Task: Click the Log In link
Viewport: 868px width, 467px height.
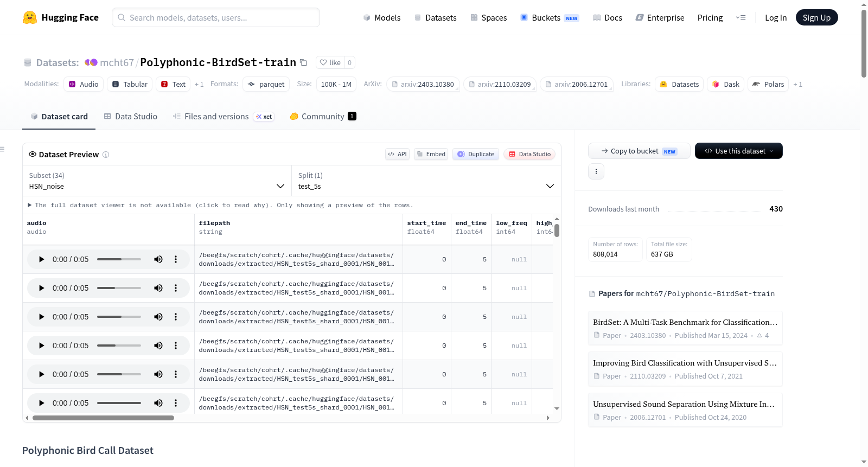Action: (x=776, y=17)
